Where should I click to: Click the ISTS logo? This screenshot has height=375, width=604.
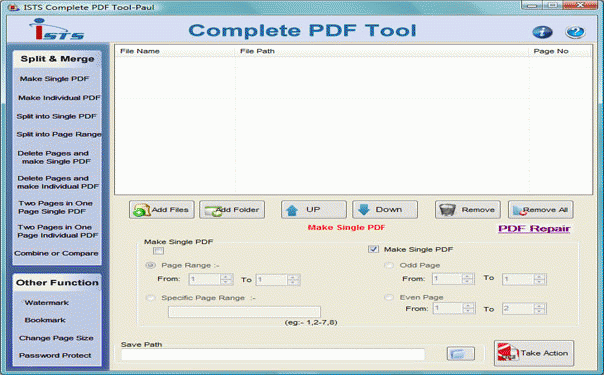point(56,29)
